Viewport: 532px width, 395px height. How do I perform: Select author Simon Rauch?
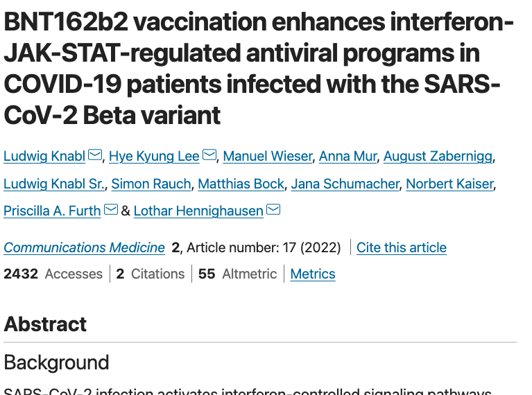click(151, 184)
